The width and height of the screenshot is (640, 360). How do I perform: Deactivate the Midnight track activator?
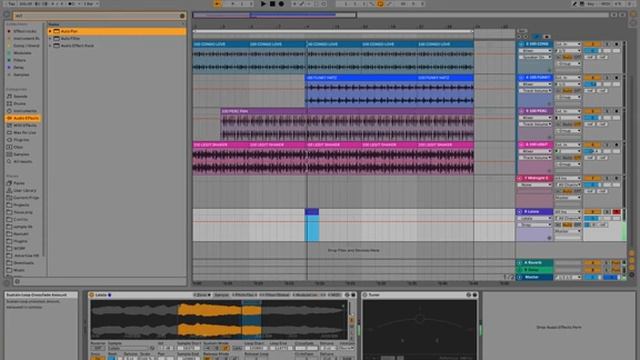click(x=592, y=178)
